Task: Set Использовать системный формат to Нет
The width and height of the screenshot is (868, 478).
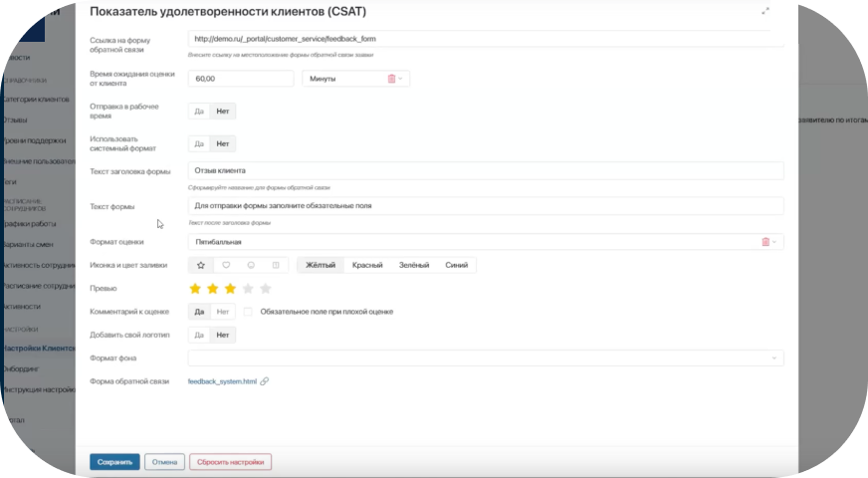Action: tap(223, 144)
